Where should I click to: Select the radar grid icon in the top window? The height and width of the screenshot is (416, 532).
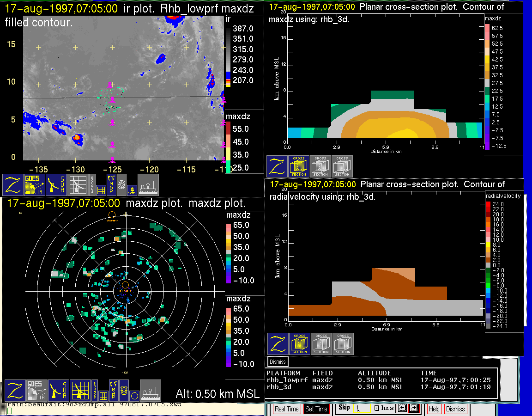(x=78, y=185)
